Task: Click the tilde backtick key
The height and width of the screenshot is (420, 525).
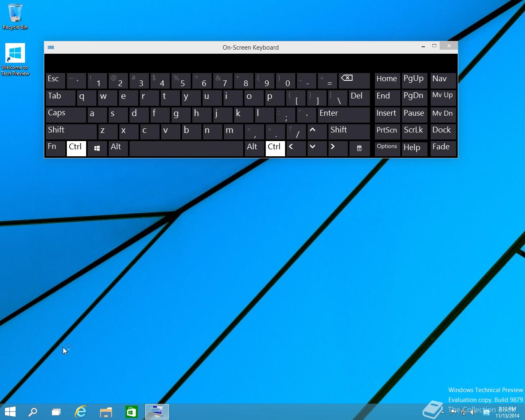Action: [76, 81]
